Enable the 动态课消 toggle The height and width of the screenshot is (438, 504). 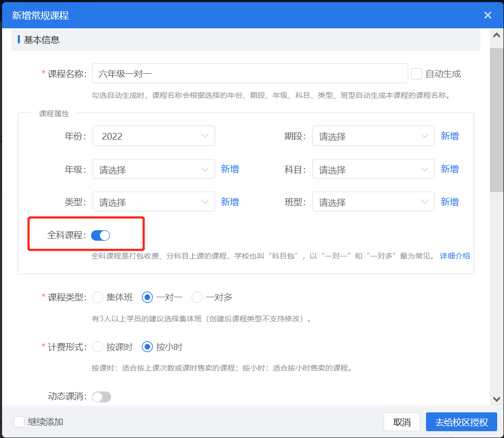(x=101, y=397)
